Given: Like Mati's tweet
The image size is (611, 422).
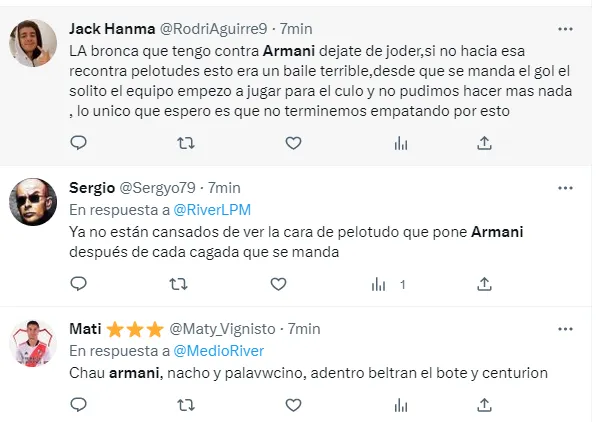Looking at the screenshot, I should [x=293, y=405].
